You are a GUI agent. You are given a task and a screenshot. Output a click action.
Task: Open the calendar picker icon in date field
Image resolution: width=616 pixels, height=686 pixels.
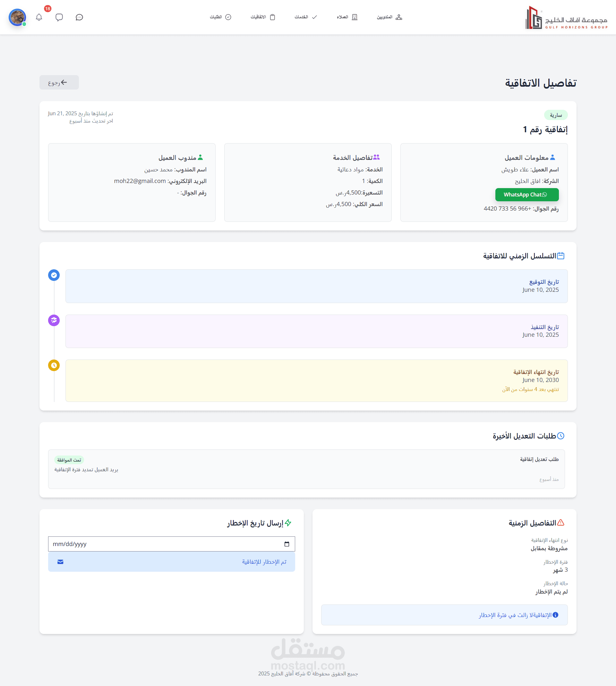[x=287, y=544]
